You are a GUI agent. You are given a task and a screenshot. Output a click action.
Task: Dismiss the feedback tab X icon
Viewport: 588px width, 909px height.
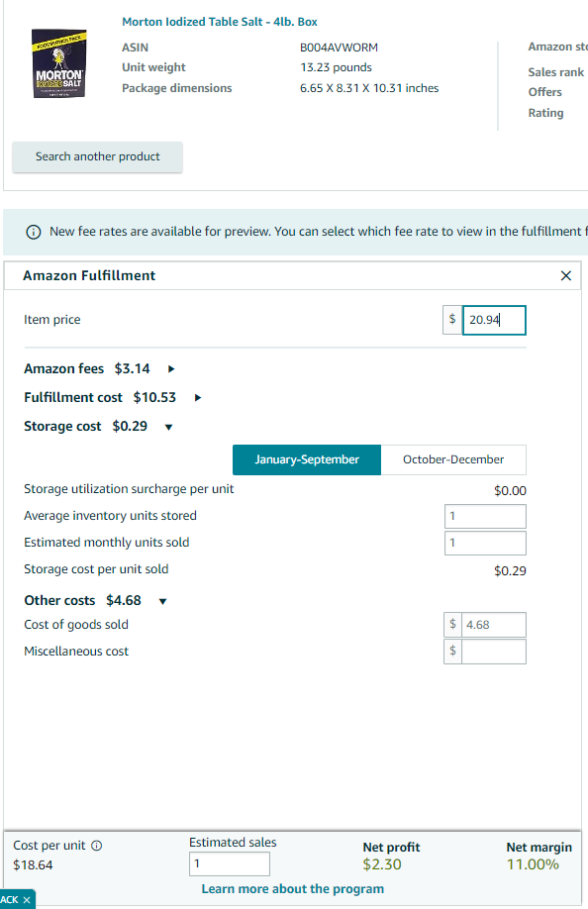[26, 900]
